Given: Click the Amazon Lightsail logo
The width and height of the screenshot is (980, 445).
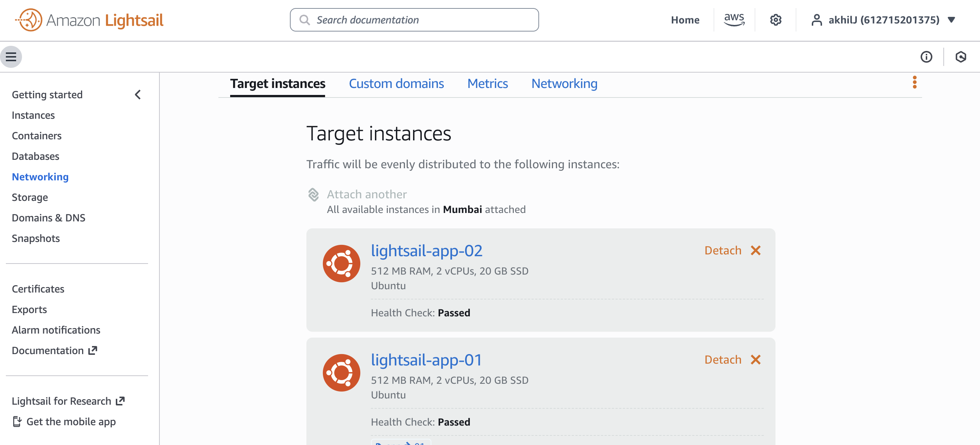Looking at the screenshot, I should tap(89, 20).
